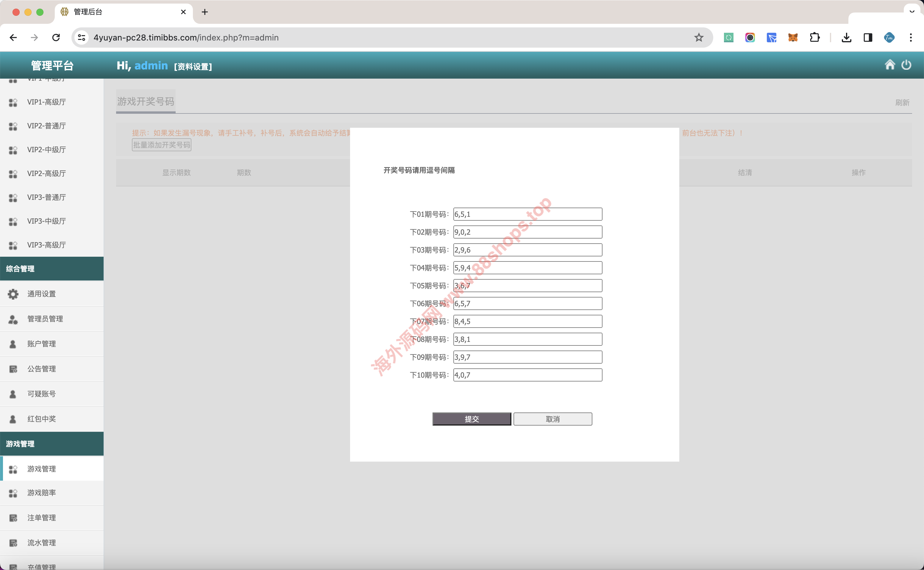The image size is (924, 570).
Task: Bookmark this page with star icon
Action: pyautogui.click(x=699, y=38)
